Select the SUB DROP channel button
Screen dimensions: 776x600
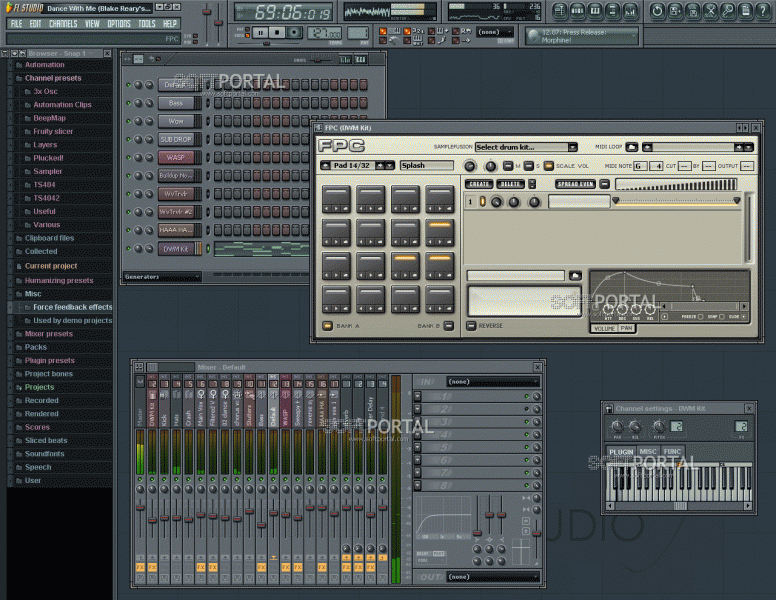[x=176, y=139]
